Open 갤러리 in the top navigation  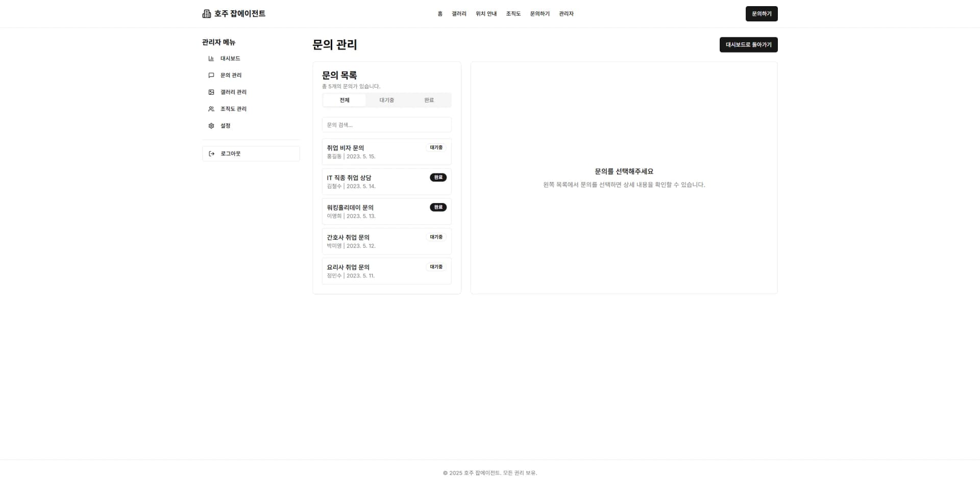(459, 14)
